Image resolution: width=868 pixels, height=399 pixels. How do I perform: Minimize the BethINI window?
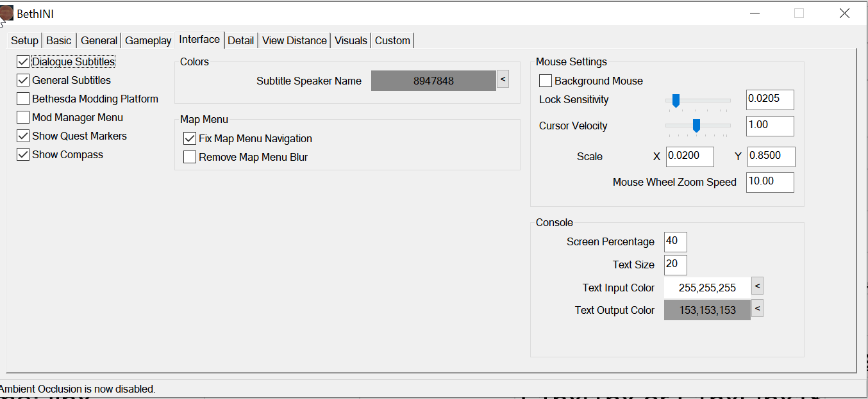[755, 13]
